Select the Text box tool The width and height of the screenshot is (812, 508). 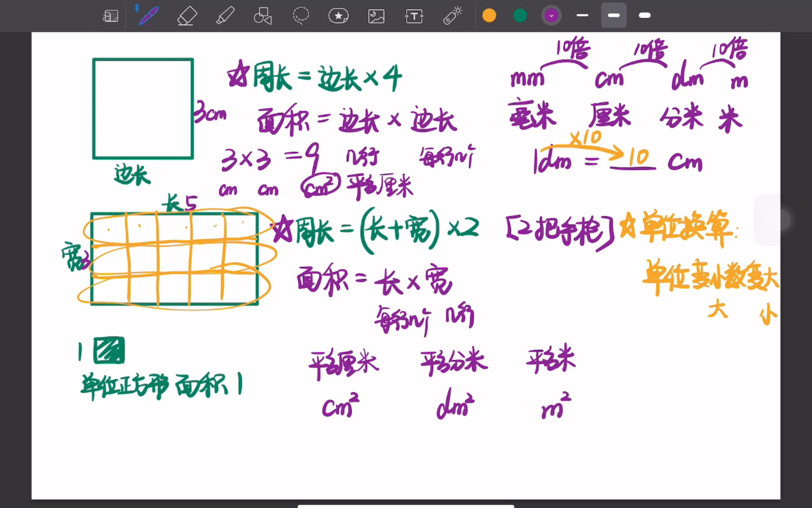tap(414, 16)
